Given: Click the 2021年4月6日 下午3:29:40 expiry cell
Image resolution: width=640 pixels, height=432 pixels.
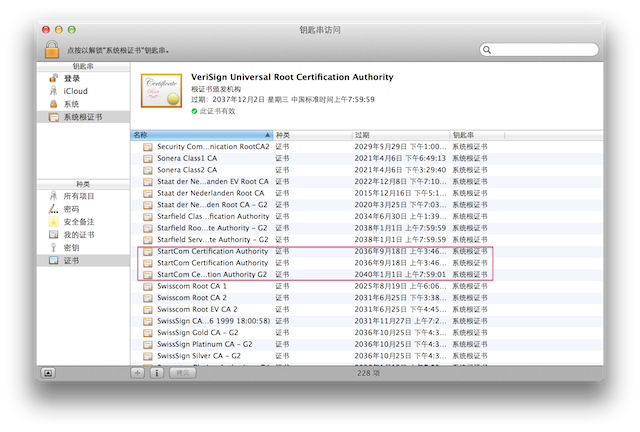Looking at the screenshot, I should pos(400,170).
